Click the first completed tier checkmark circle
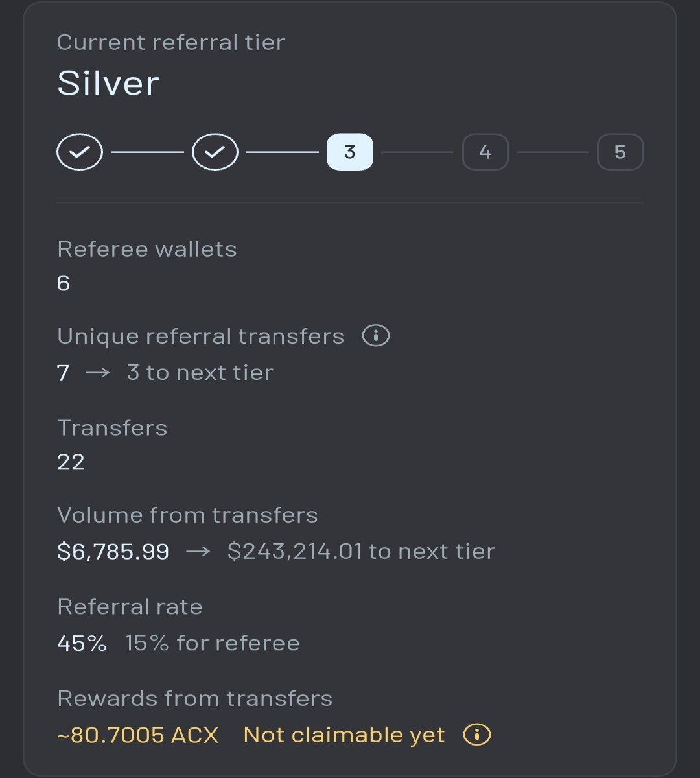This screenshot has width=700, height=778. [80, 152]
